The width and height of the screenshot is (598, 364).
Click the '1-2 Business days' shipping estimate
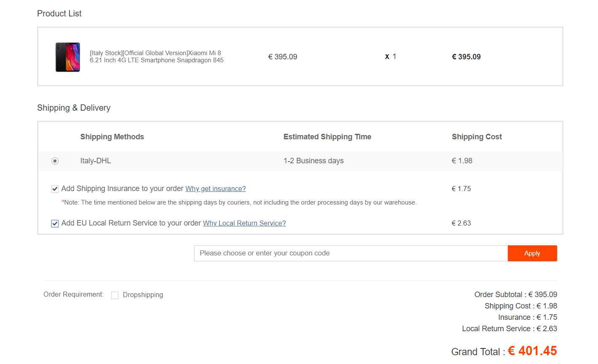point(313,161)
